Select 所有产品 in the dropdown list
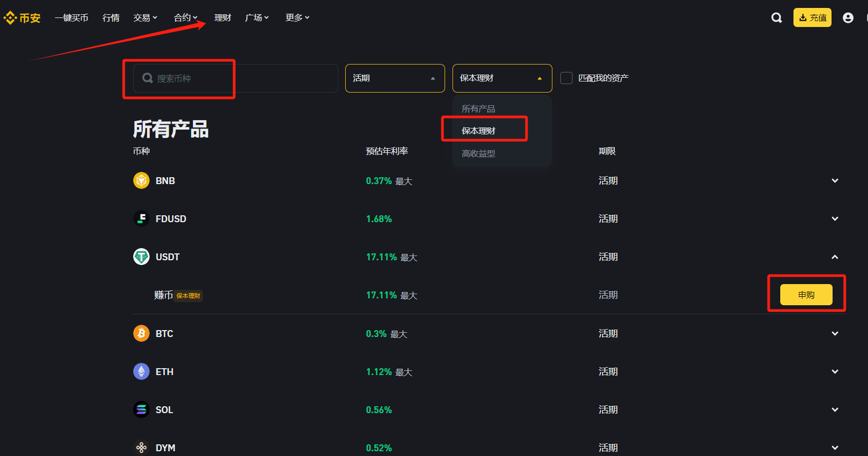 pos(478,108)
